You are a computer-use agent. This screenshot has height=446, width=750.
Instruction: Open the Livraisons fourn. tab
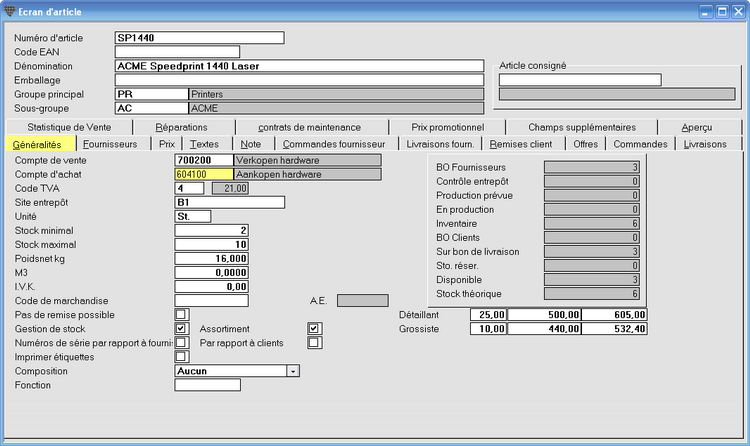440,144
